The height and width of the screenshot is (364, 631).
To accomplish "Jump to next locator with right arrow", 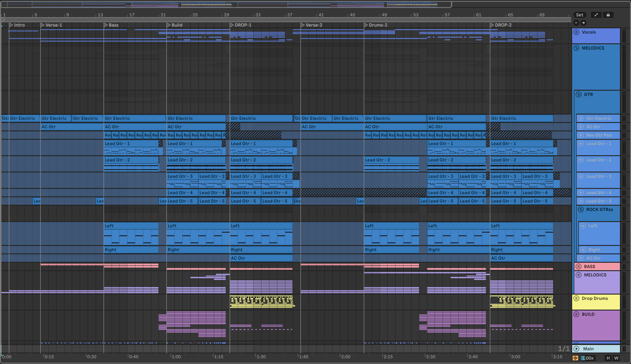I will 583,23.
